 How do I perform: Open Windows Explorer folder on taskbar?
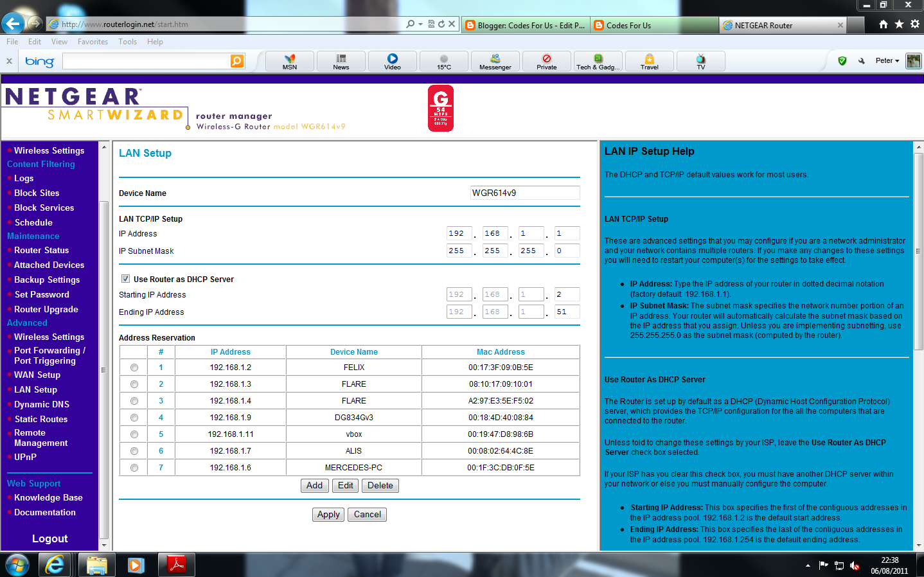96,565
